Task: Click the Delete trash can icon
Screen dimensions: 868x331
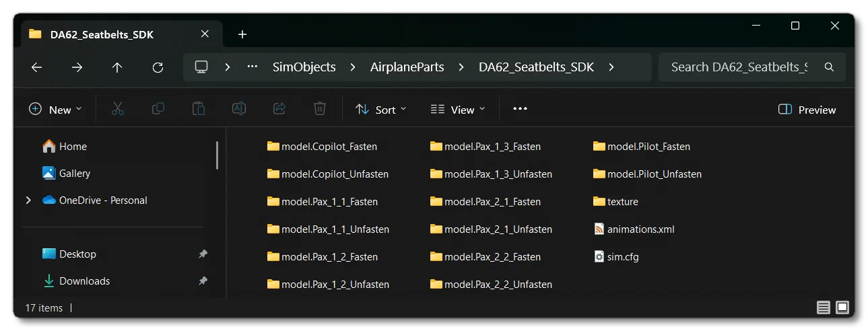Action: (x=320, y=109)
